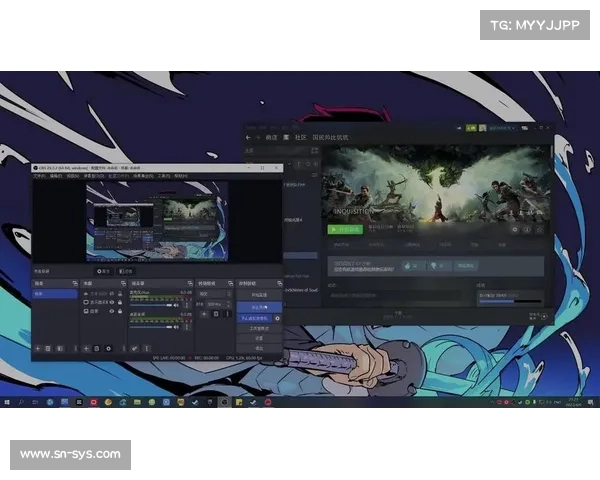Remove the selected scene in OBS Scenes dock
The width and height of the screenshot is (600, 480).
coord(48,348)
